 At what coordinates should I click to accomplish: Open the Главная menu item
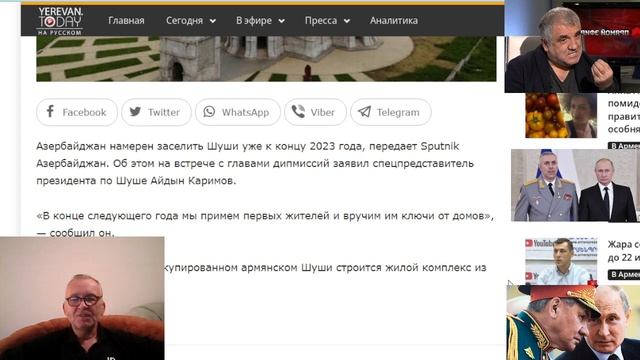click(x=126, y=20)
